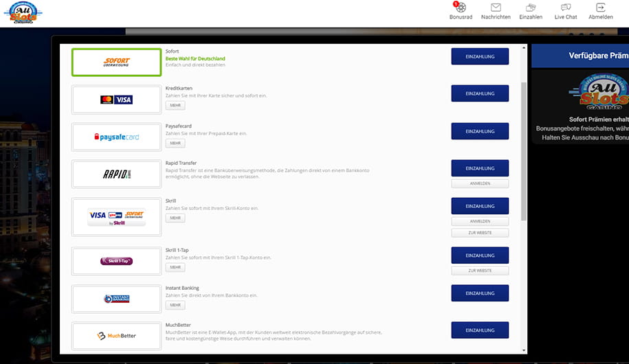Click the 'Instant Banking' title text

(x=182, y=288)
